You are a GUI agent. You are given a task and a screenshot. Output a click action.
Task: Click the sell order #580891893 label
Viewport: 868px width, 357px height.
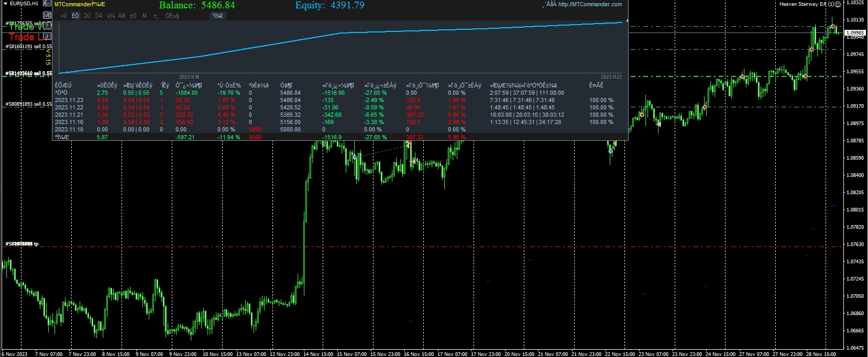[x=28, y=104]
